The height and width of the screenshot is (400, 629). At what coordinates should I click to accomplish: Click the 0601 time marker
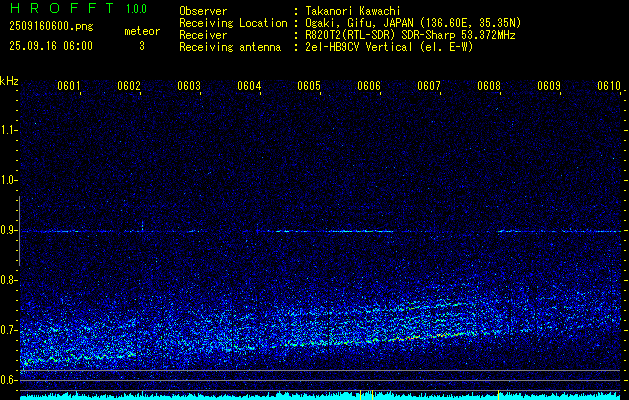point(69,85)
